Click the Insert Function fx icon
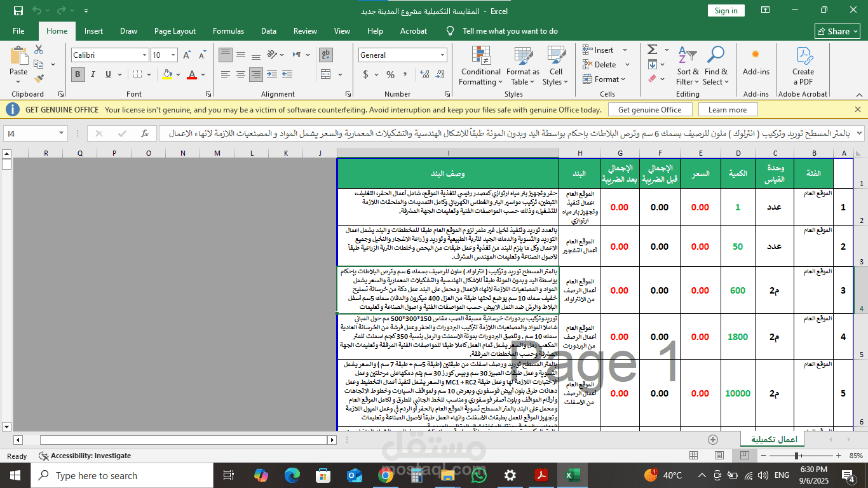 pyautogui.click(x=145, y=133)
